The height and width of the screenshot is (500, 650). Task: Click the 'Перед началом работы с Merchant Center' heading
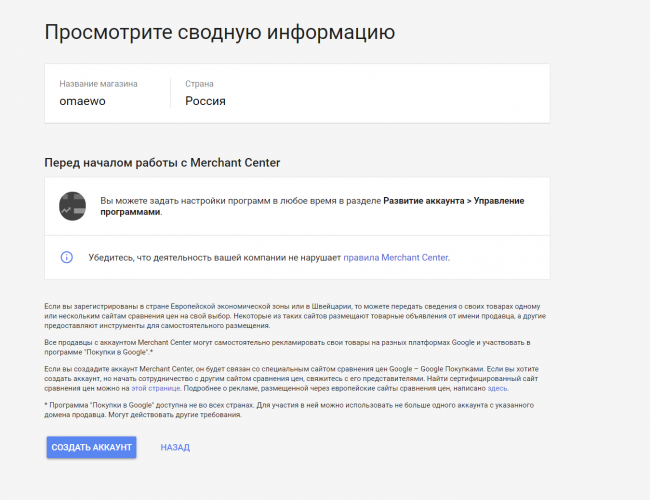pos(162,162)
